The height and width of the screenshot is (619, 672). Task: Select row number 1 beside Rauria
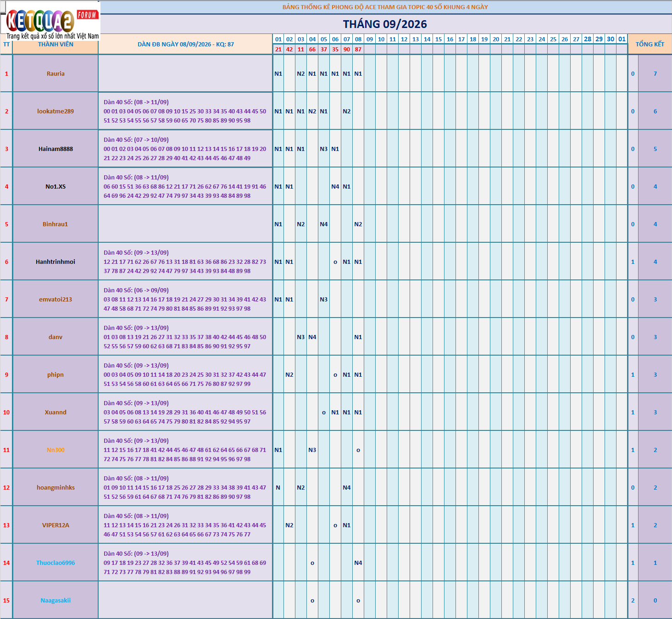[x=6, y=73]
